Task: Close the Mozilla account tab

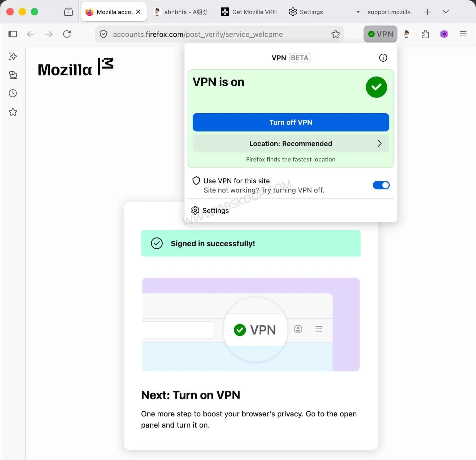Action: [138, 12]
